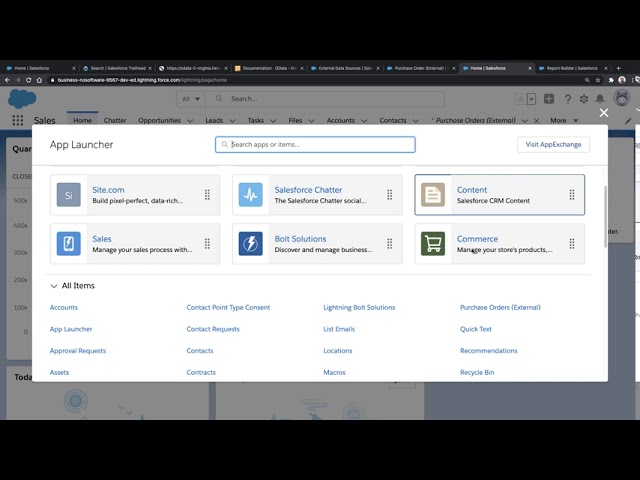Open the Help question mark icon
The image size is (640, 480).
pyautogui.click(x=567, y=99)
